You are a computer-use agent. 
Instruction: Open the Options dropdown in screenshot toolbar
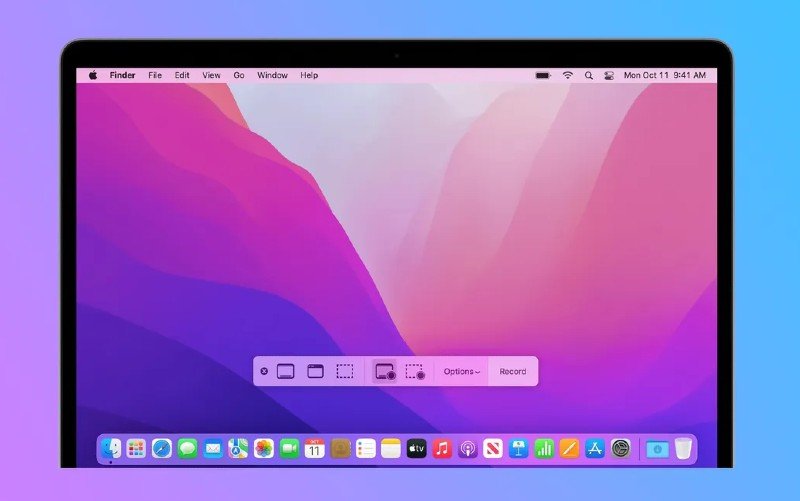click(461, 371)
